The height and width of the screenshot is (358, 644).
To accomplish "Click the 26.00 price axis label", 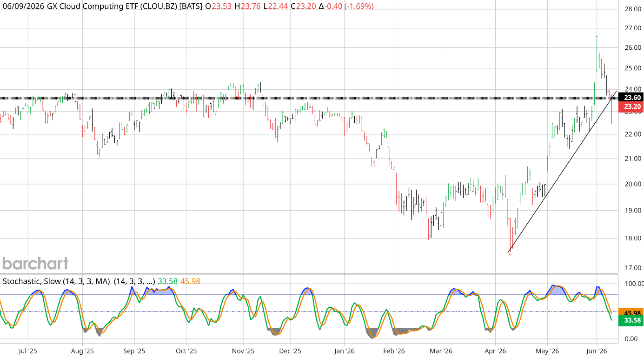I will (x=633, y=47).
